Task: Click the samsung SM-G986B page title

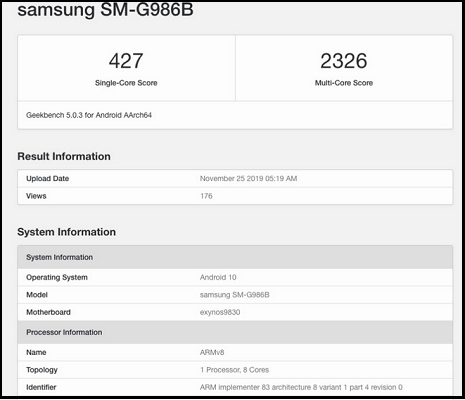Action: coord(105,10)
